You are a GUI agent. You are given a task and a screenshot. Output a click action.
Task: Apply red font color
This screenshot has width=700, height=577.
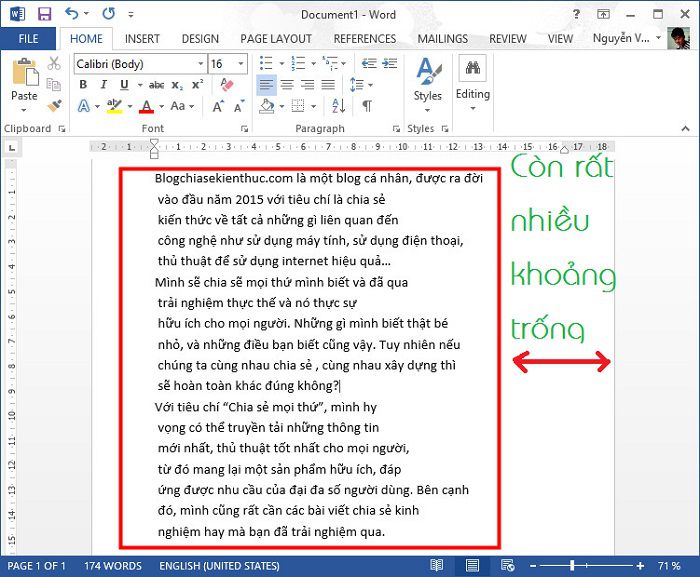(146, 106)
